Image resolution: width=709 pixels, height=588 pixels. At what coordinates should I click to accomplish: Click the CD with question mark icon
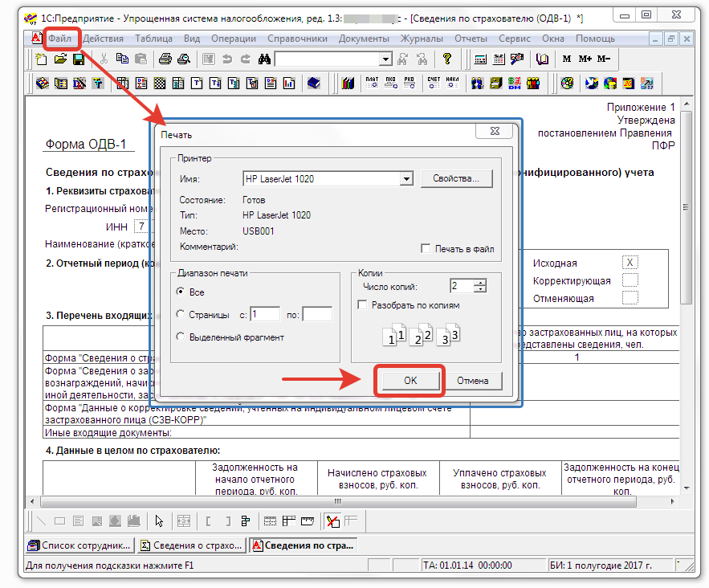[x=567, y=84]
